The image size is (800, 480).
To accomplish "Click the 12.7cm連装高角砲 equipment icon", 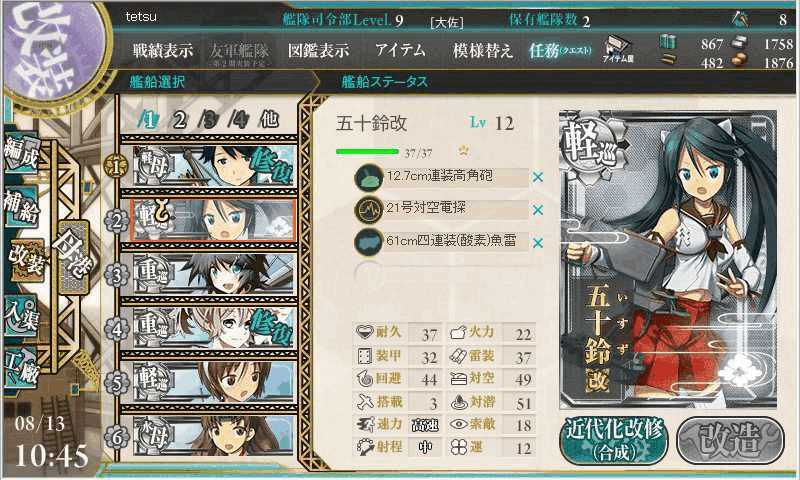I will (369, 178).
